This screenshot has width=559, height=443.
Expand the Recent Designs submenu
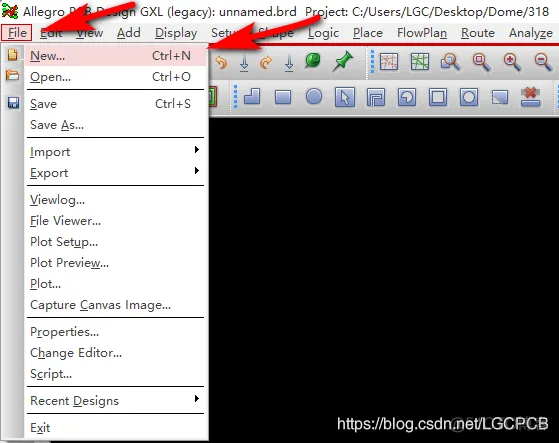(x=116, y=400)
